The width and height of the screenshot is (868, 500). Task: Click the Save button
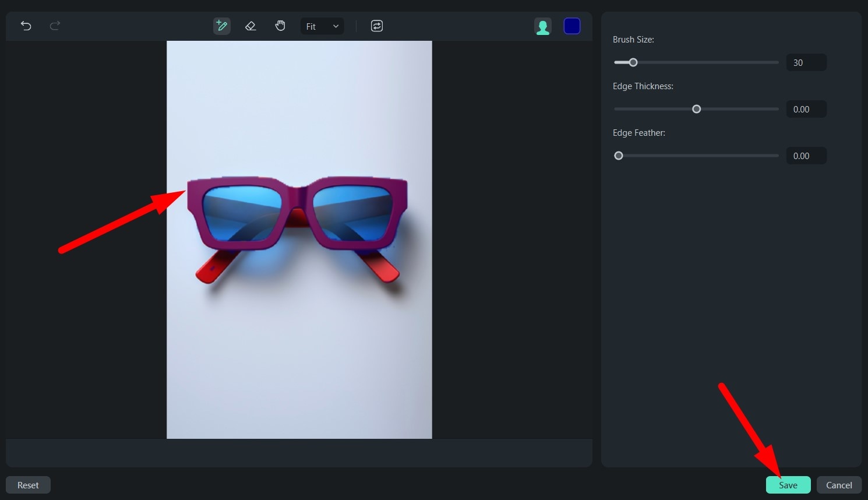[x=788, y=485]
